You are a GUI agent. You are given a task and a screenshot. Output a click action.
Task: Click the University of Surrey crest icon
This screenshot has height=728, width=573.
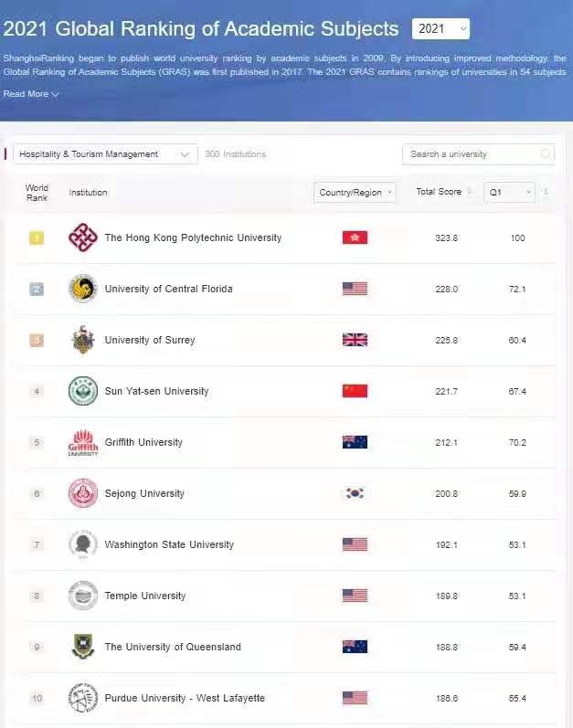[x=82, y=340]
